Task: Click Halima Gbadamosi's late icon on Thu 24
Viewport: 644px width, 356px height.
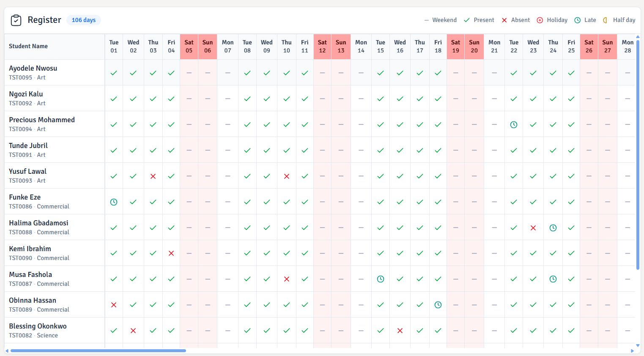Action: pyautogui.click(x=553, y=228)
